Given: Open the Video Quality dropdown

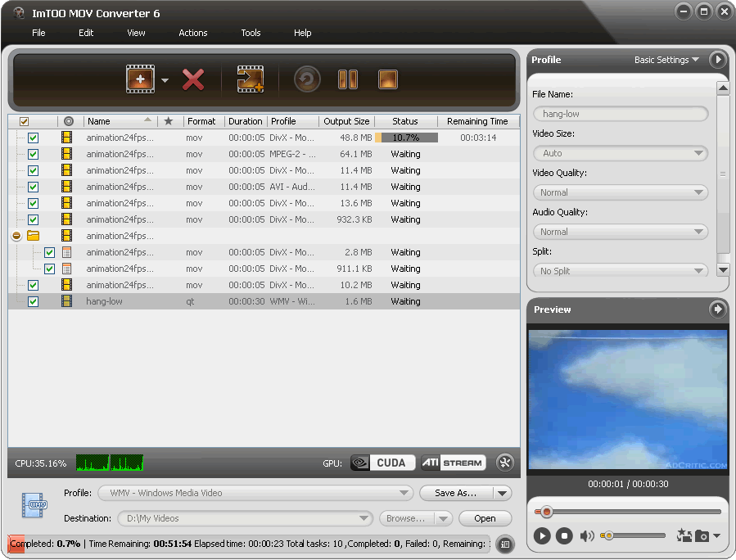Looking at the screenshot, I should 621,192.
